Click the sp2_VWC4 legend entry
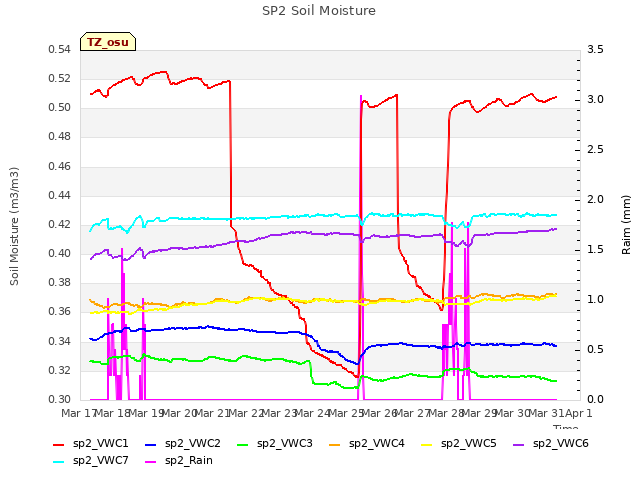The image size is (640, 480). [x=367, y=444]
